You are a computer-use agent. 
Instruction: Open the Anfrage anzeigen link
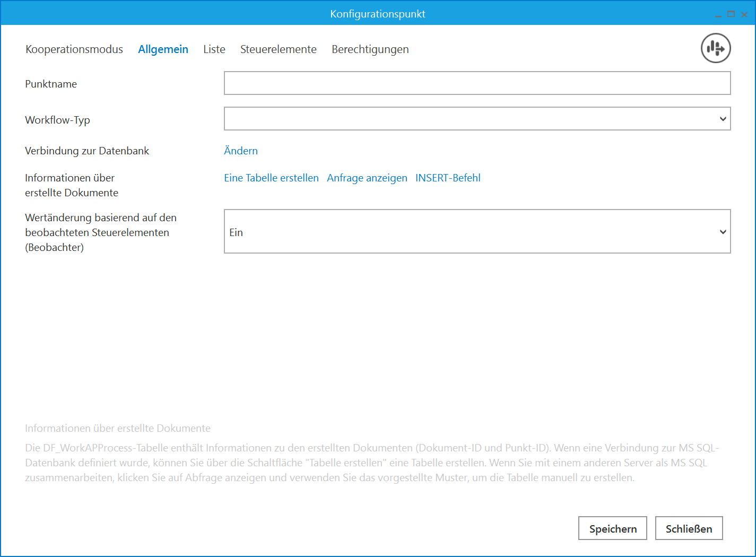click(367, 178)
